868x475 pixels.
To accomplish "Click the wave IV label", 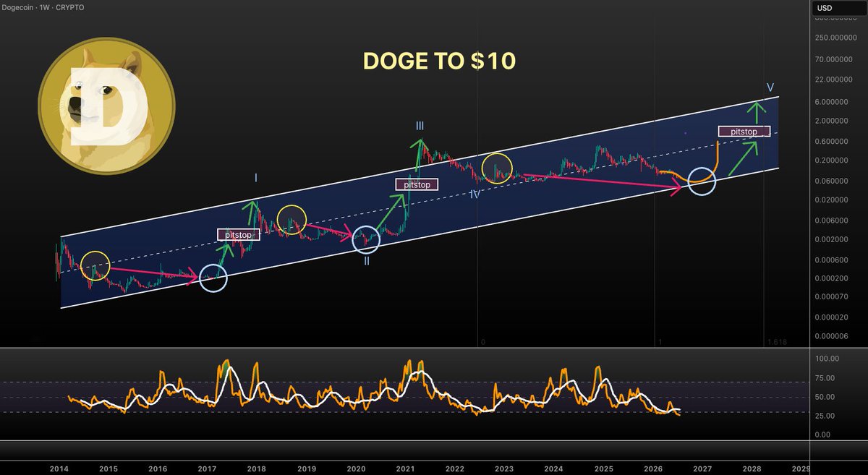I will coord(475,195).
